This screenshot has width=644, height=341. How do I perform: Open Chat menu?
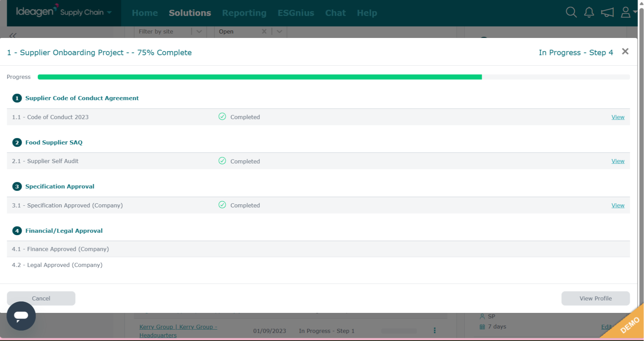pyautogui.click(x=335, y=13)
